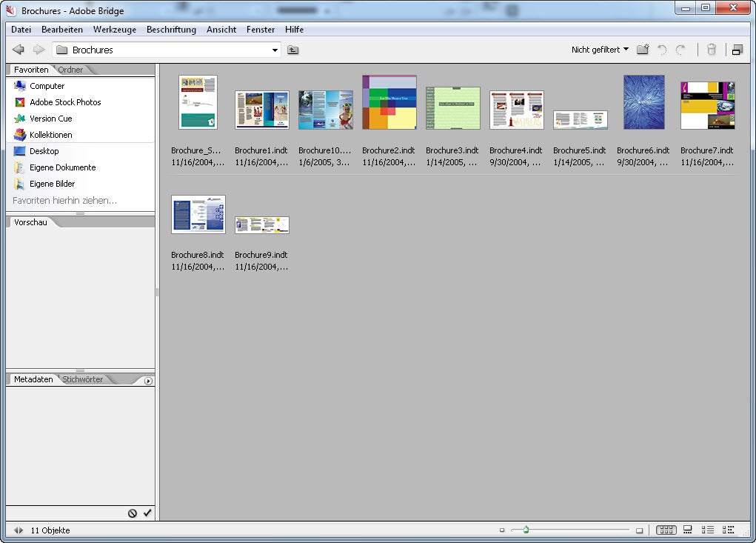Screen dimensions: 756x543
Task: Select Brochure6.indt thumbnail
Action: [643, 102]
